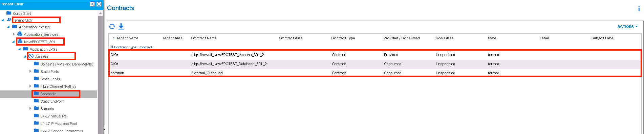Click the refresh icon in Tenant CliQr header
Image resolution: width=644 pixels, height=134 pixels.
(99, 4)
